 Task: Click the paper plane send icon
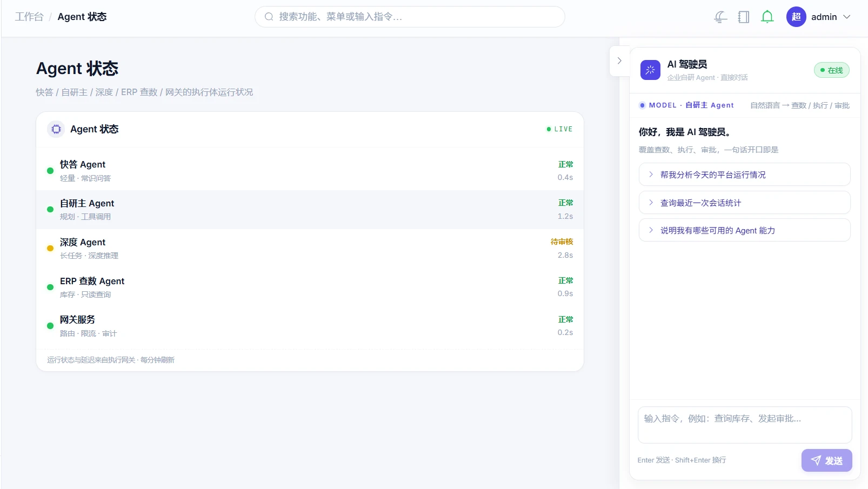816,460
